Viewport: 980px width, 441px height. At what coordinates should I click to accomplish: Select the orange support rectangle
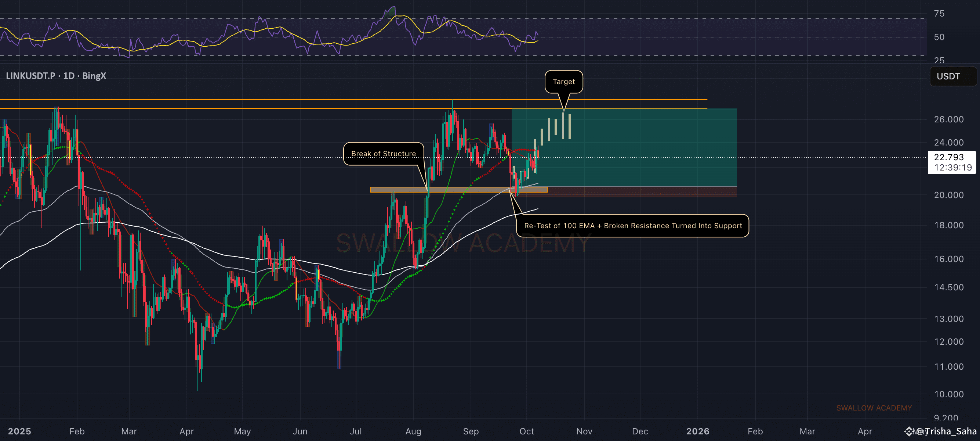(457, 189)
